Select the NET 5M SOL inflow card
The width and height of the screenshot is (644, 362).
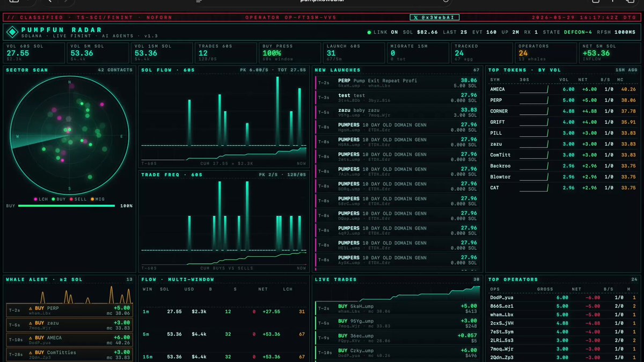click(x=610, y=53)
